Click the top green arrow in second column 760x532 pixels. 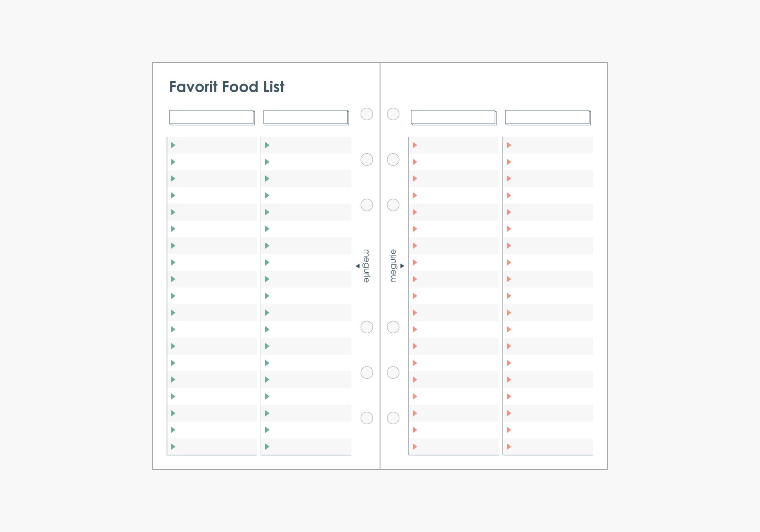(267, 145)
